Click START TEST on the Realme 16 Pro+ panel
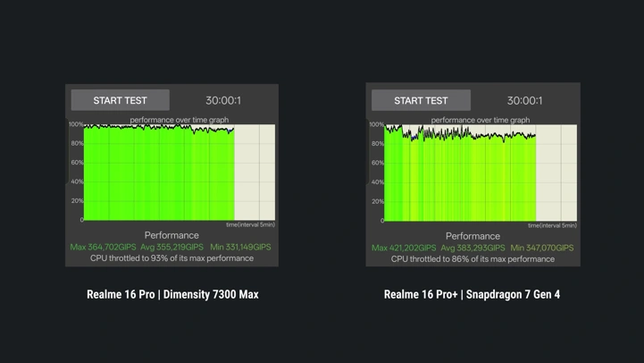The height and width of the screenshot is (363, 644). (x=421, y=100)
